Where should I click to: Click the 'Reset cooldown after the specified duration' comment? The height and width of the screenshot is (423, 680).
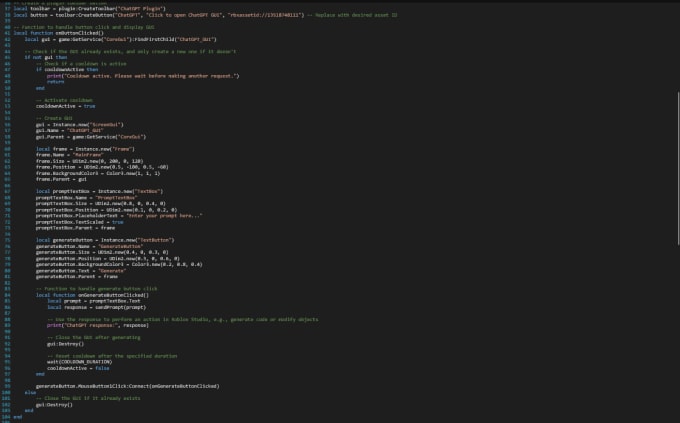pos(112,356)
